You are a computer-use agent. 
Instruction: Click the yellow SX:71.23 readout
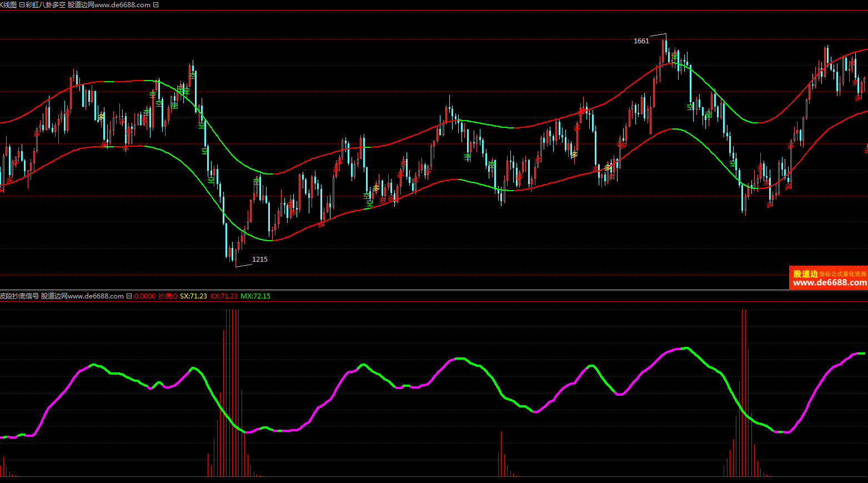(193, 296)
